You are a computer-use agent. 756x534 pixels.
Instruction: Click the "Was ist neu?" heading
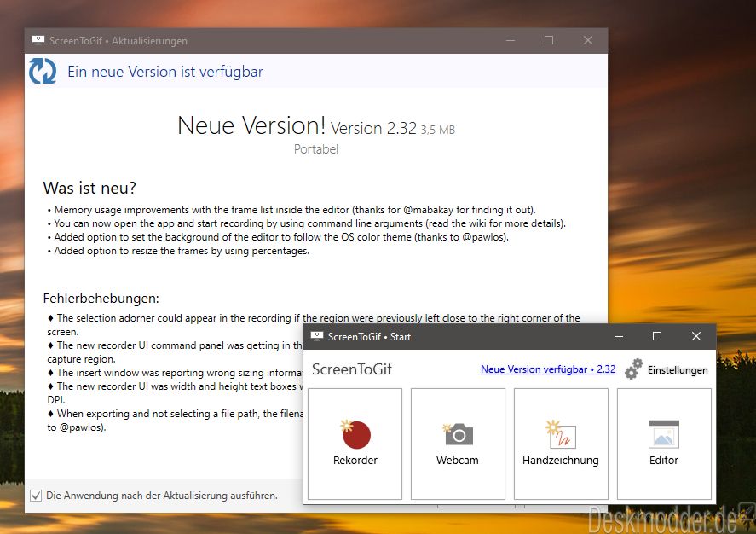tap(89, 188)
